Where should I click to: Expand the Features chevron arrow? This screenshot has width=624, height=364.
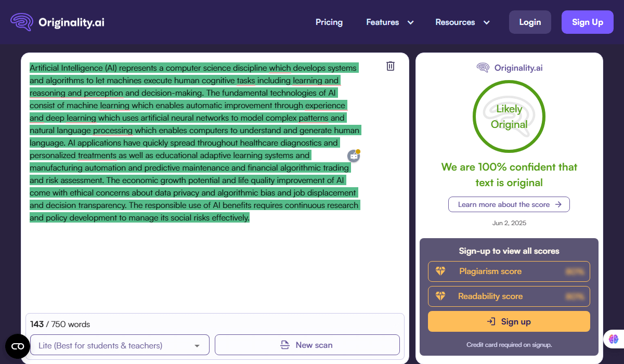(x=410, y=22)
